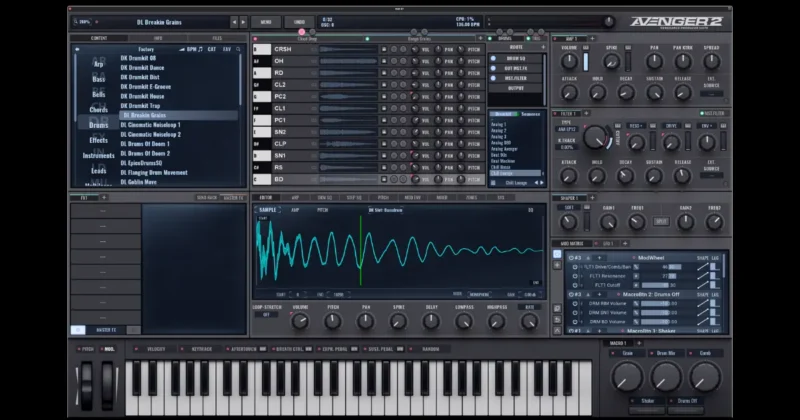Click the AMP VOLUME knob
The height and width of the screenshot is (420, 800).
pos(569,61)
